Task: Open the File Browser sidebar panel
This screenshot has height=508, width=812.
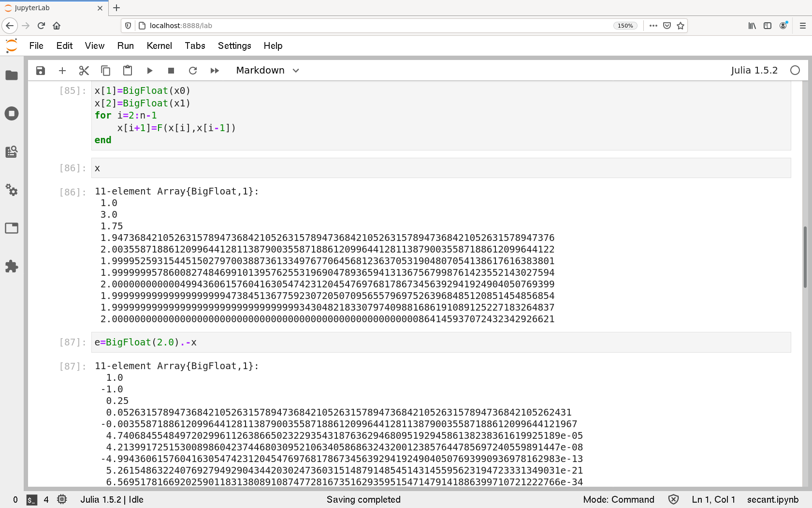Action: point(12,75)
